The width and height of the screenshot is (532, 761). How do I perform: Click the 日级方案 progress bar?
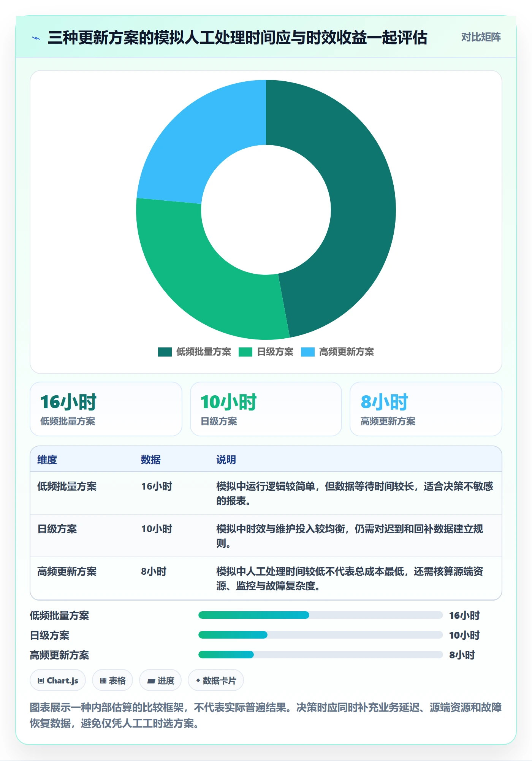click(321, 635)
